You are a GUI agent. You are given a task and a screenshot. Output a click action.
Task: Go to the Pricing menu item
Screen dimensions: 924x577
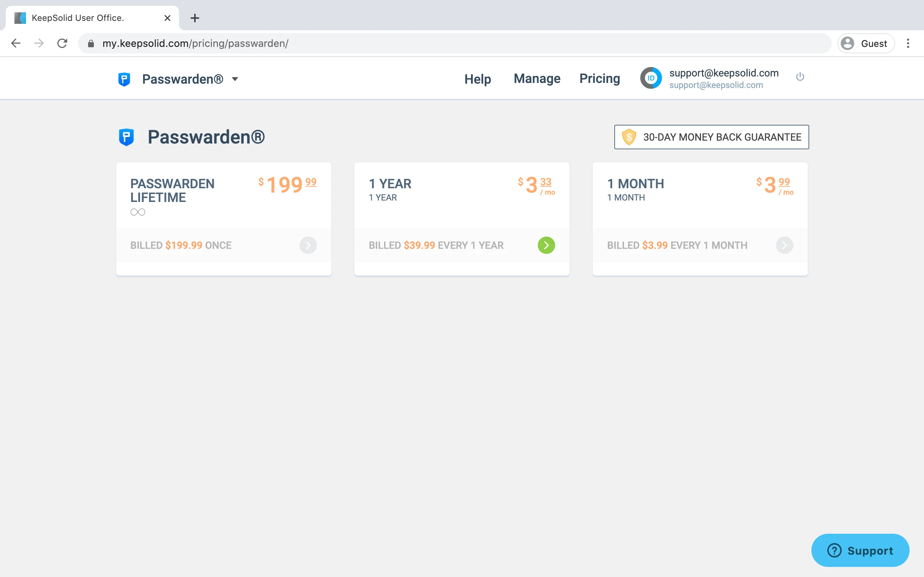(600, 79)
